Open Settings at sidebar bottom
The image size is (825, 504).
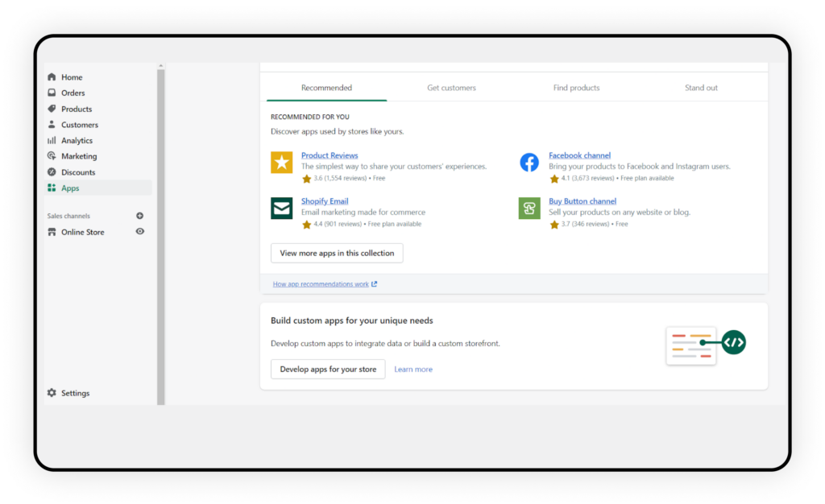[75, 393]
